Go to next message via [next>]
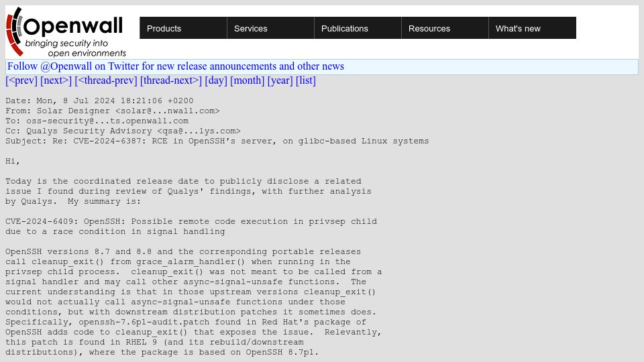The height and width of the screenshot is (362, 644). pos(56,80)
